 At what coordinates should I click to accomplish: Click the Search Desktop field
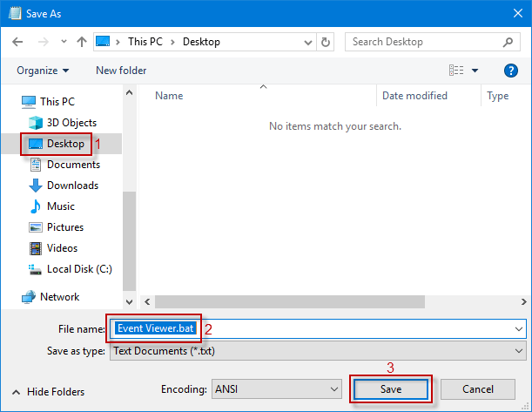click(422, 42)
